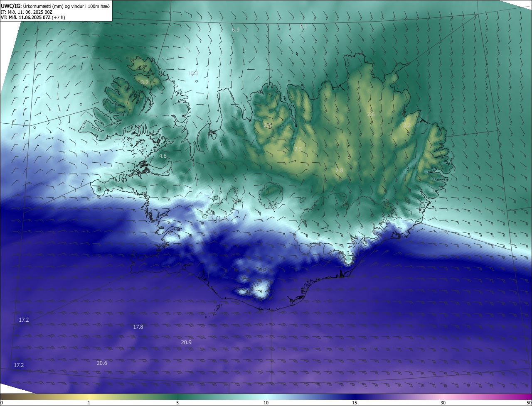Click the 2.2 value label on the map
This screenshot has height=406, width=532.
pyautogui.click(x=406, y=125)
